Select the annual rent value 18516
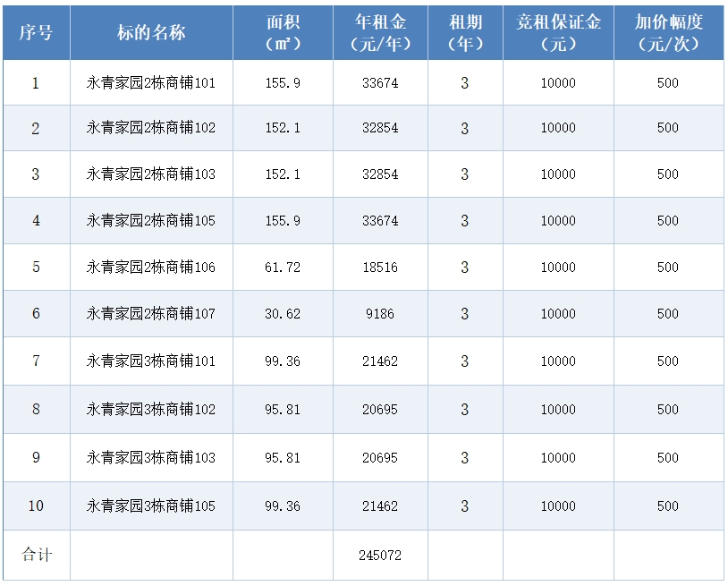 380,268
